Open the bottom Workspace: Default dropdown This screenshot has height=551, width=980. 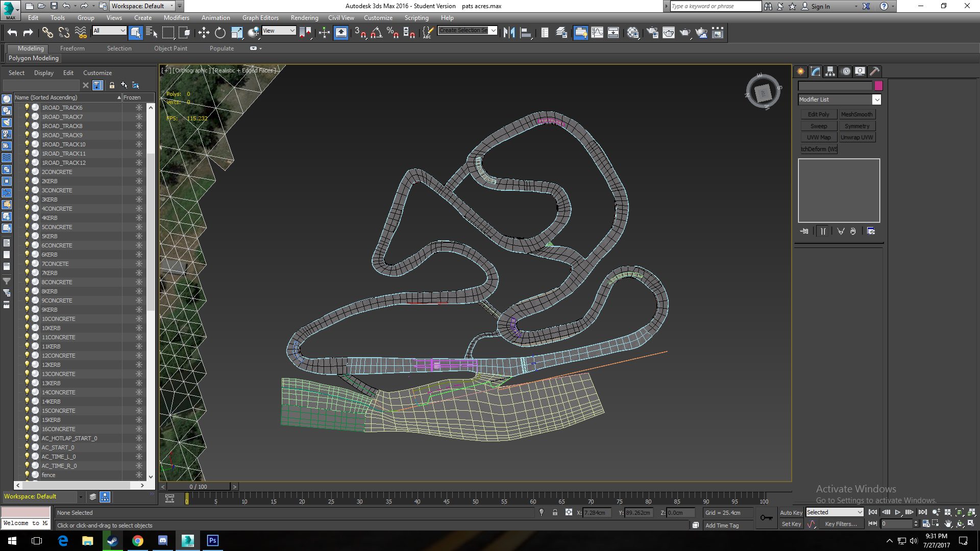[43, 496]
